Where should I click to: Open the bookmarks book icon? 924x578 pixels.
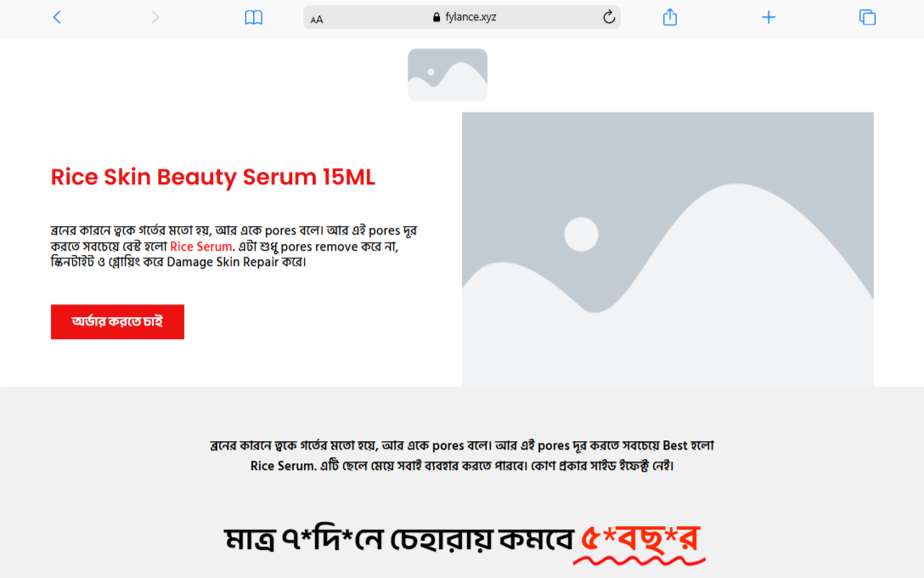(x=253, y=17)
